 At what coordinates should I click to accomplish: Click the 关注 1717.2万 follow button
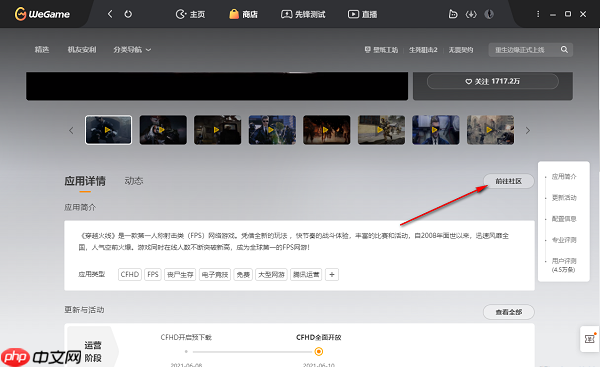[x=492, y=81]
